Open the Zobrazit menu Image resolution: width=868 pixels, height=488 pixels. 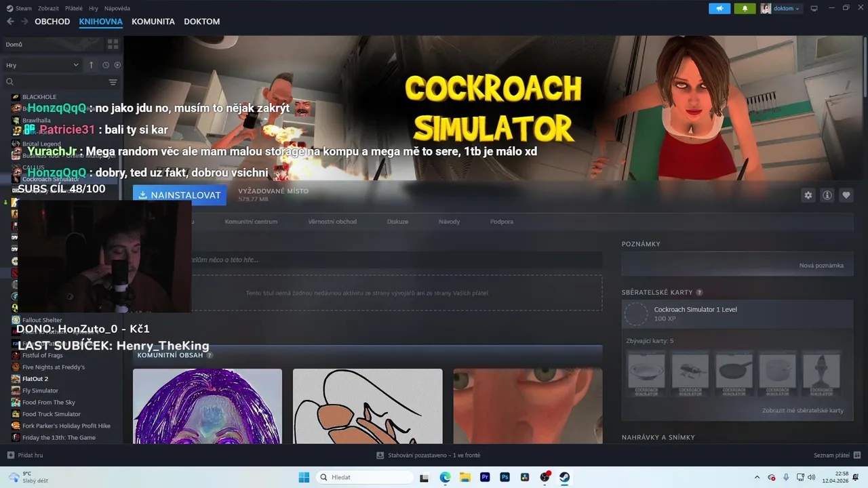pos(48,8)
